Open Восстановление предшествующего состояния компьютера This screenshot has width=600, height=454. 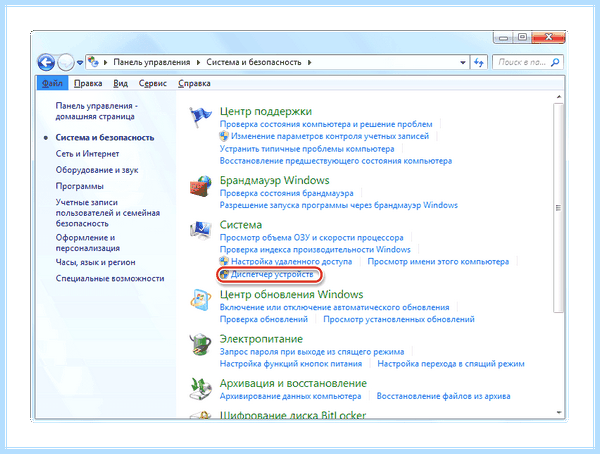coord(336,161)
